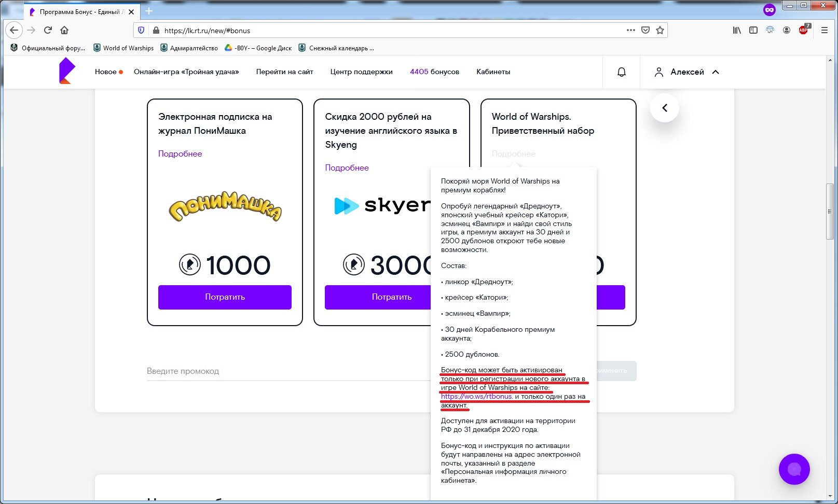Open page actions three-dots menu
Viewport: 838px width, 504px height.
point(631,30)
